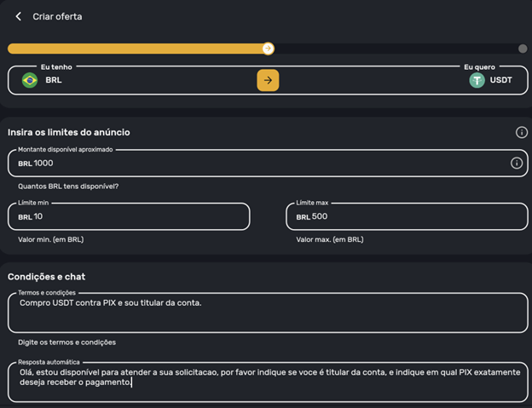Screen dimensions: 532x408
Task: Click the Quantos BRL tens disponível hint
Action: pyautogui.click(x=68, y=186)
